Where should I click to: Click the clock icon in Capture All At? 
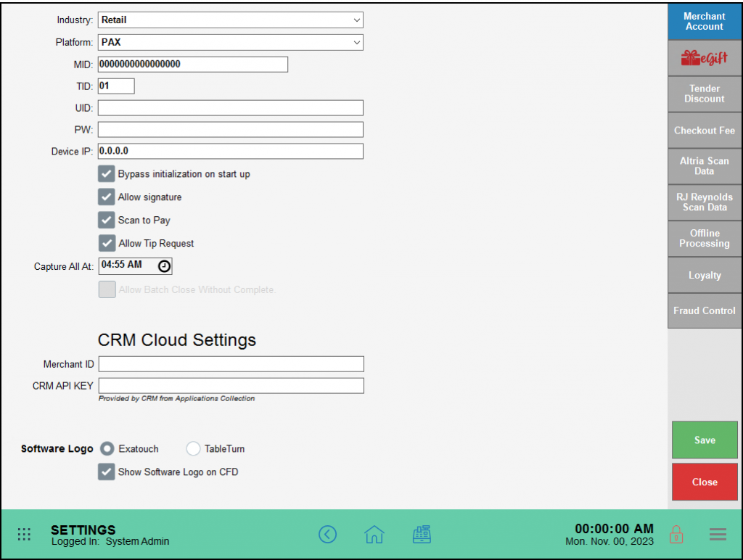pos(165,266)
